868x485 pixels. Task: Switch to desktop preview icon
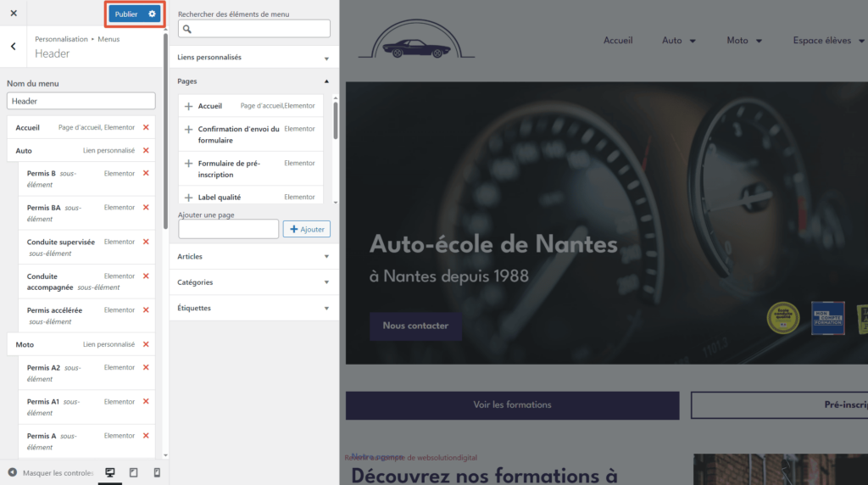(109, 472)
